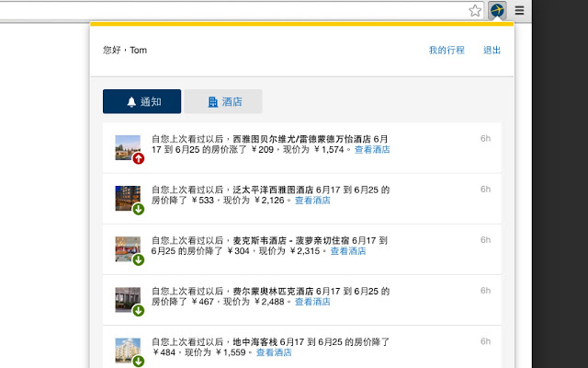This screenshot has height=368, width=588.
Task: Open 我的行程 link
Action: tap(447, 50)
